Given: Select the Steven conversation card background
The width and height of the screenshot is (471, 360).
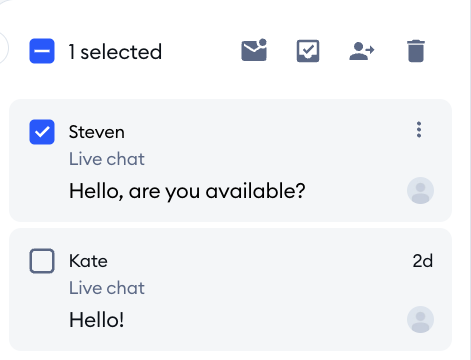Looking at the screenshot, I should 230,160.
